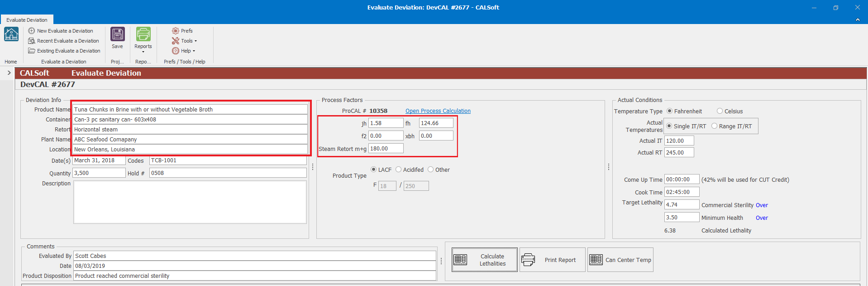This screenshot has height=286, width=868.
Task: Start a New Evaluate a Deviation
Action: tap(61, 31)
